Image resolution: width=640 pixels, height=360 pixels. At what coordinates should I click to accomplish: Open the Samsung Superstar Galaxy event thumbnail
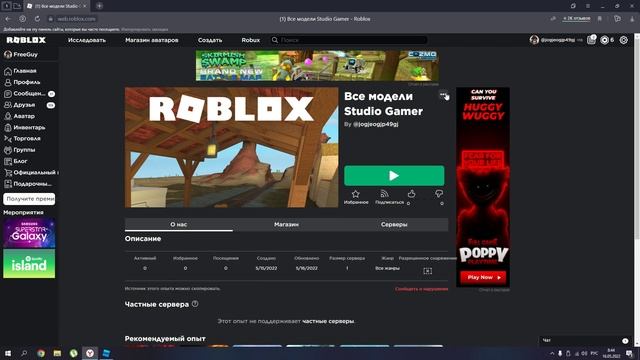[29, 233]
